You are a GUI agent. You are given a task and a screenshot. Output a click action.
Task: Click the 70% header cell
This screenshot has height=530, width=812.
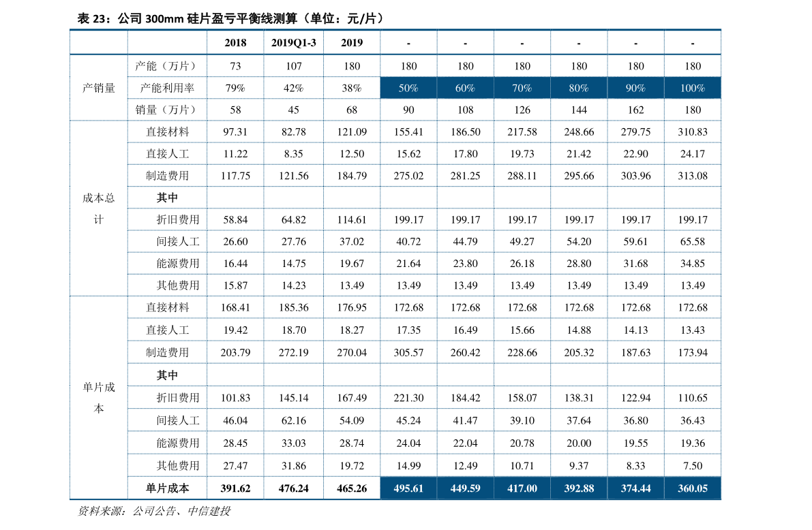[x=522, y=88]
